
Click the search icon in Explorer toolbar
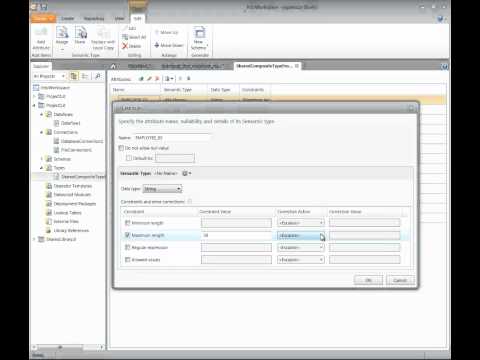(x=98, y=76)
